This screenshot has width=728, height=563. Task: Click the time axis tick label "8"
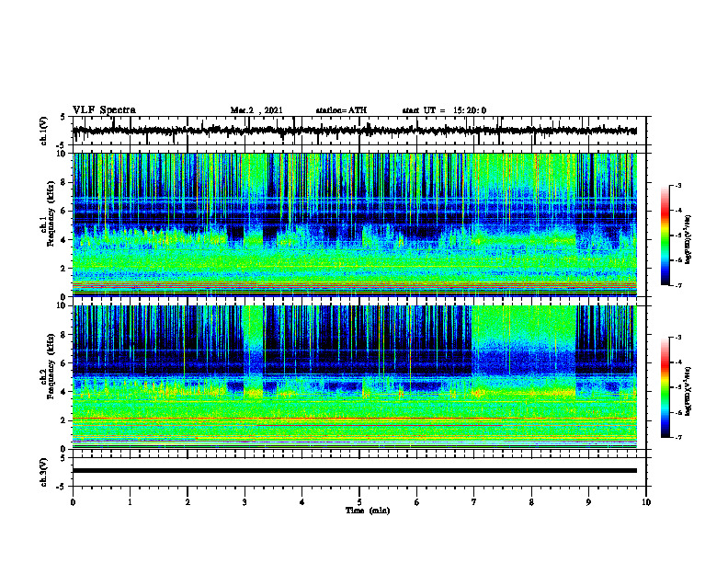pyautogui.click(x=531, y=502)
